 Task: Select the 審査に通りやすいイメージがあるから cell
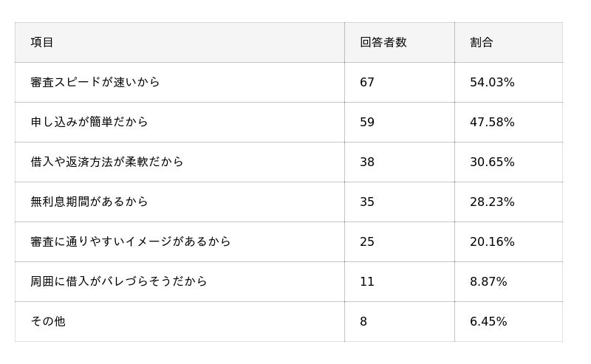[x=131, y=242]
